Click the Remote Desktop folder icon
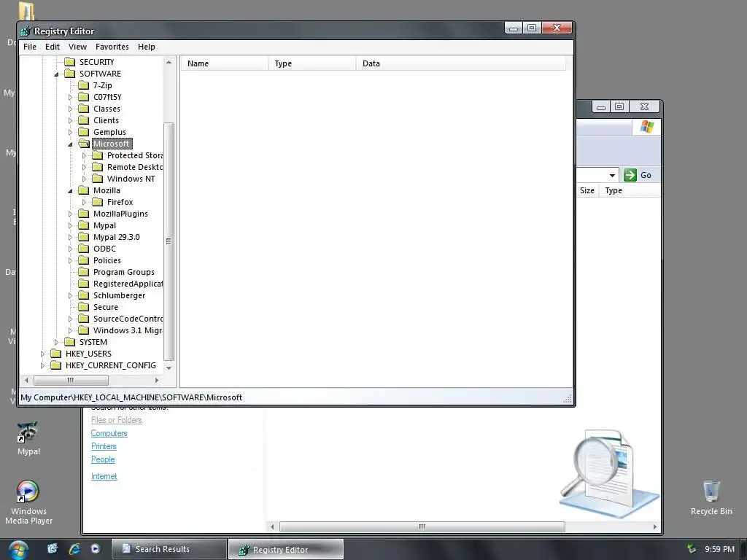The image size is (747, 560). [x=98, y=167]
